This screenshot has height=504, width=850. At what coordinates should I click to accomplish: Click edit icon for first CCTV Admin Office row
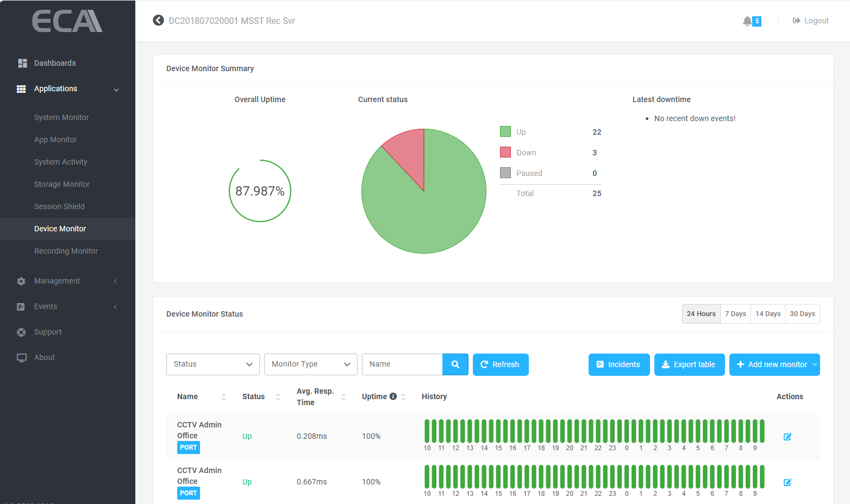click(787, 437)
